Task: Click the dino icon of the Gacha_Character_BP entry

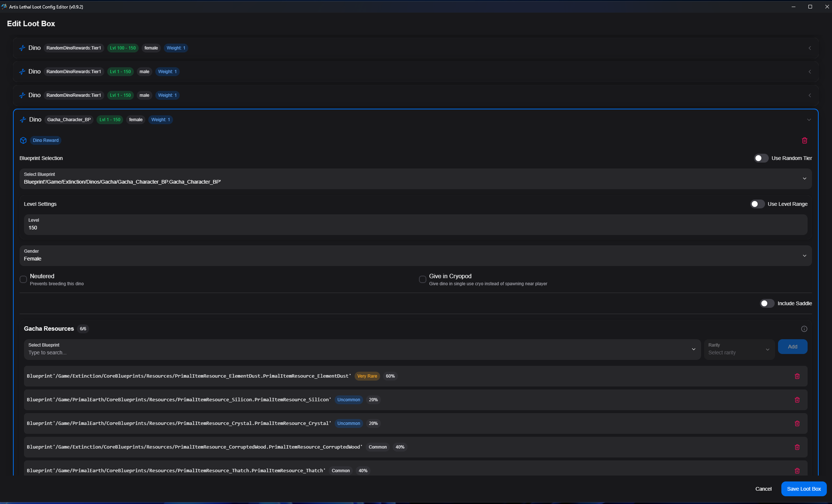Action: (23, 120)
